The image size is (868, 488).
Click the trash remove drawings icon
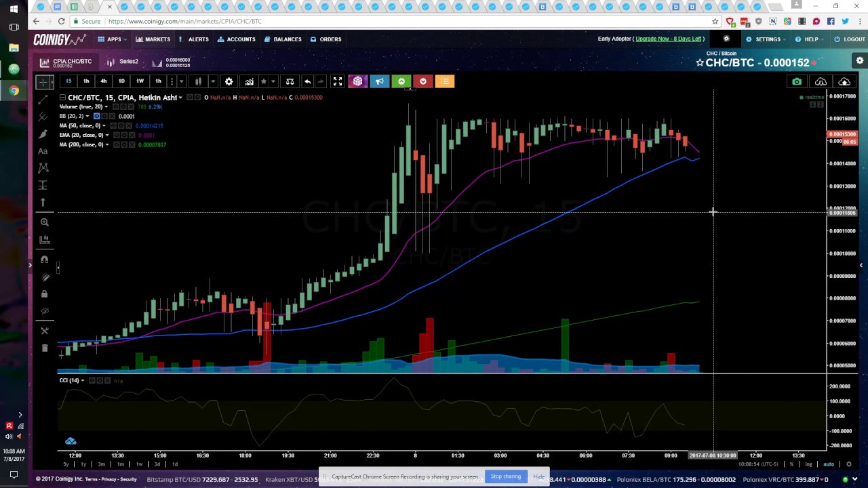point(44,348)
